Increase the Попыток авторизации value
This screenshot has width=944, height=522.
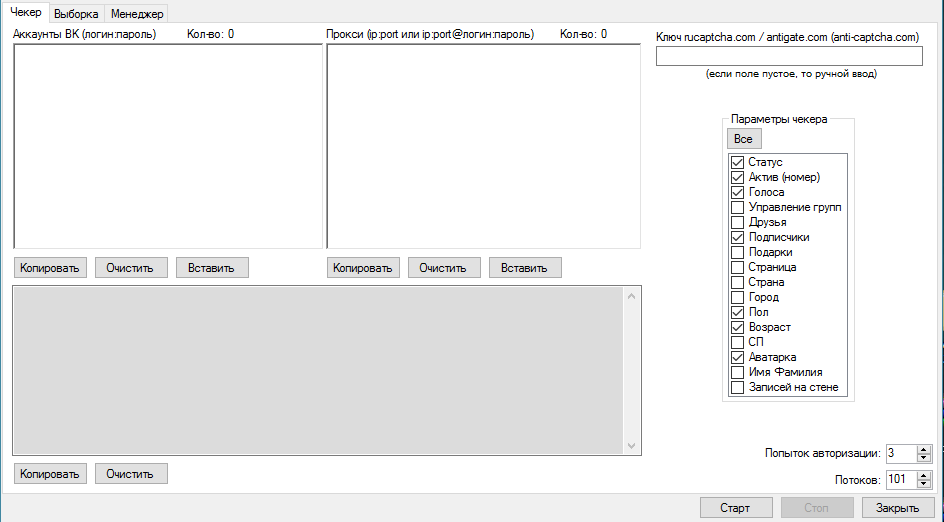924,449
